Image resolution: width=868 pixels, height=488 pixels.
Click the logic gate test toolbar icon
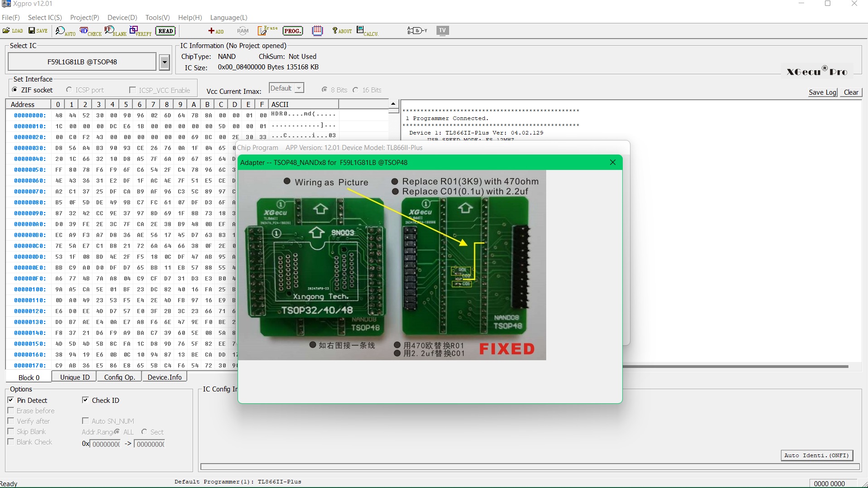pos(417,30)
